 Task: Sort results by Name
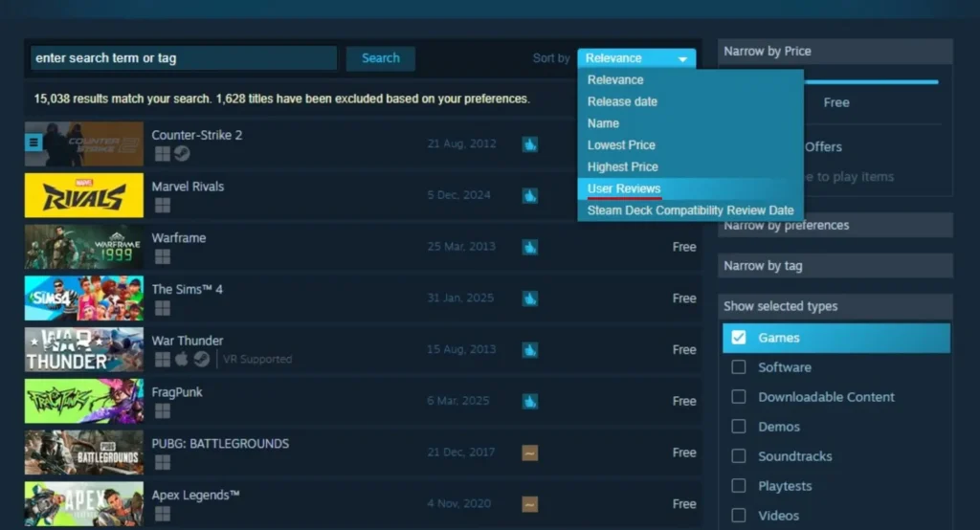tap(691, 123)
